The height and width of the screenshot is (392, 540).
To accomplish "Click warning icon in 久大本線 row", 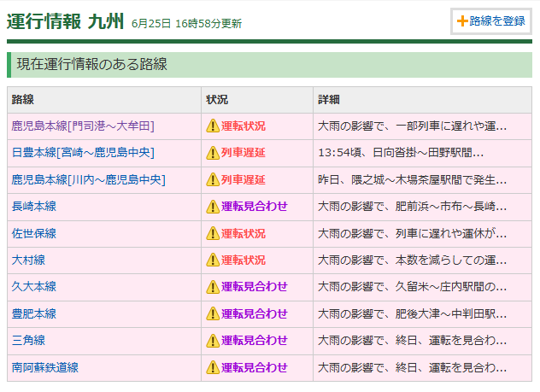I will pos(213,287).
